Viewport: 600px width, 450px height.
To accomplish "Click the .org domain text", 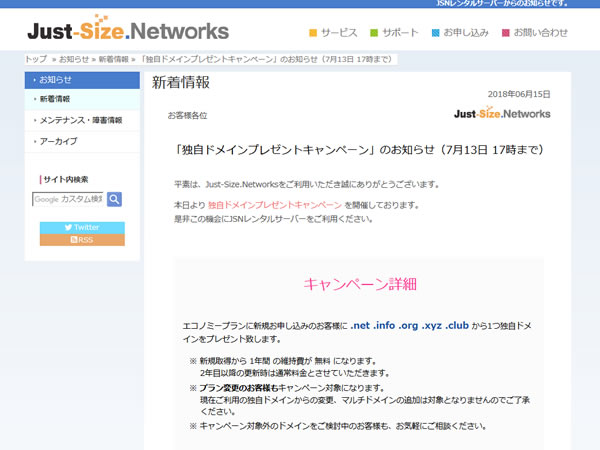I will tap(408, 326).
